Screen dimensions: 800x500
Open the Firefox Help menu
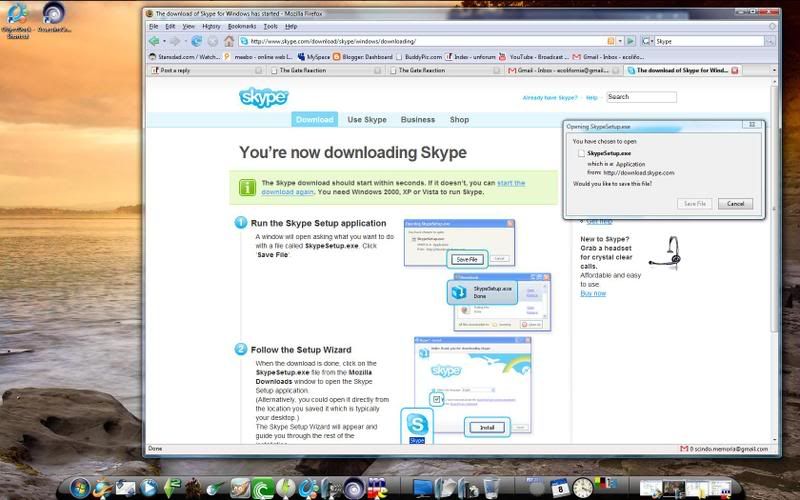(x=291, y=26)
